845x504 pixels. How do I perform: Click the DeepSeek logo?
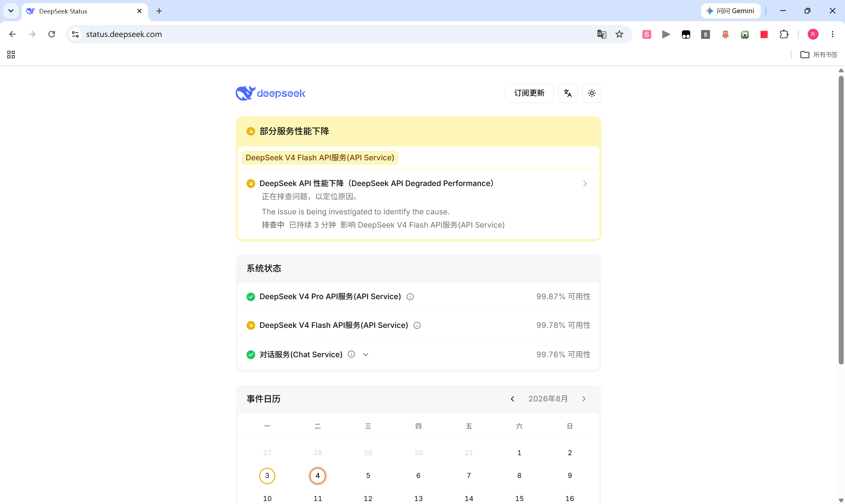click(x=270, y=93)
